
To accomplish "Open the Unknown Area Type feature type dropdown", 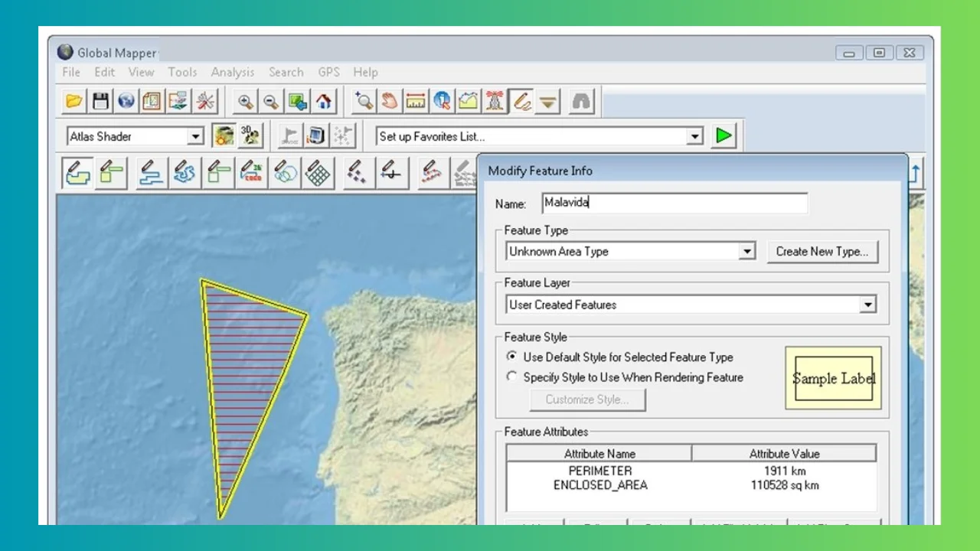I will [747, 251].
